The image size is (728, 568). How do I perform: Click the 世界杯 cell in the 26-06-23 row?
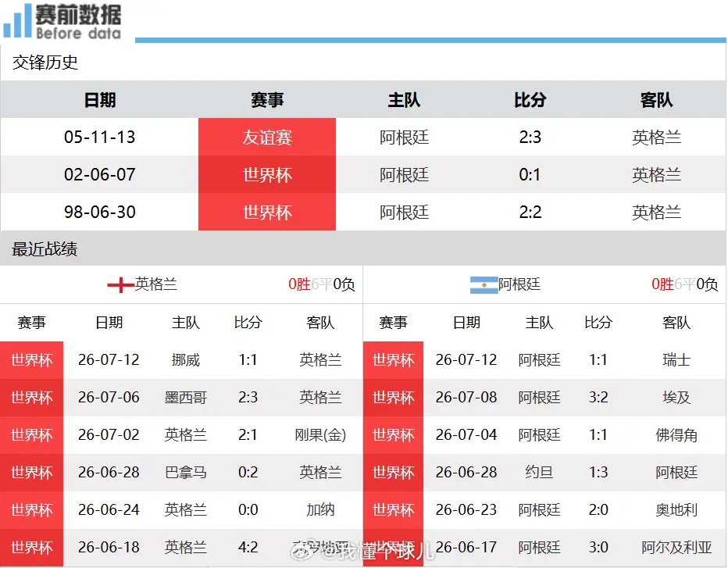[x=393, y=510]
